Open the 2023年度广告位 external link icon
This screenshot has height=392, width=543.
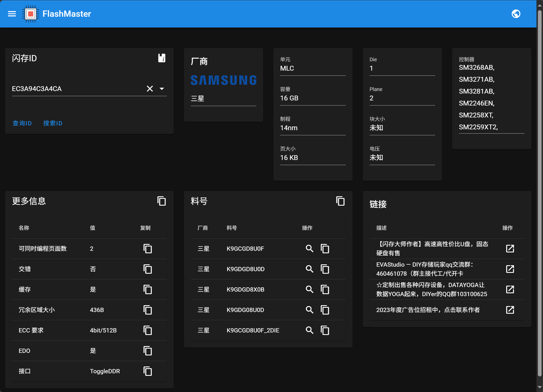click(x=510, y=310)
